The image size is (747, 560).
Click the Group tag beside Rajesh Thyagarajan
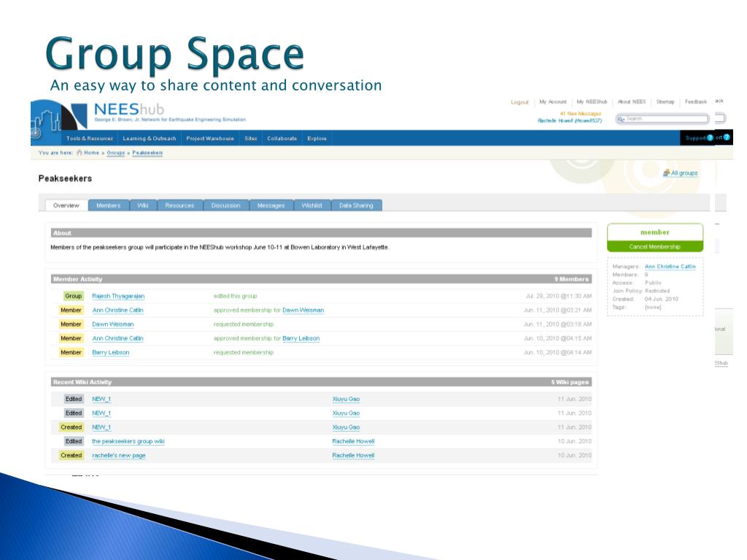[74, 296]
